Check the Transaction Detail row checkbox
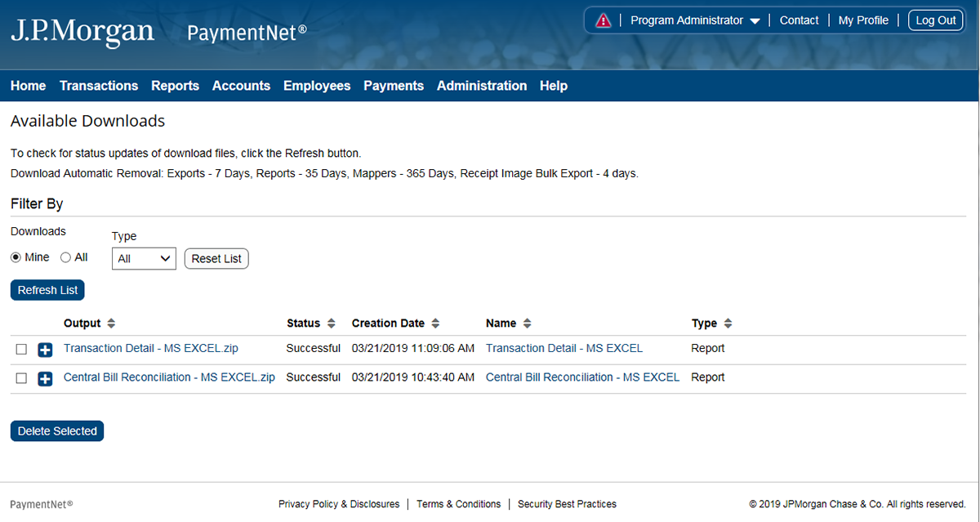 (x=21, y=350)
